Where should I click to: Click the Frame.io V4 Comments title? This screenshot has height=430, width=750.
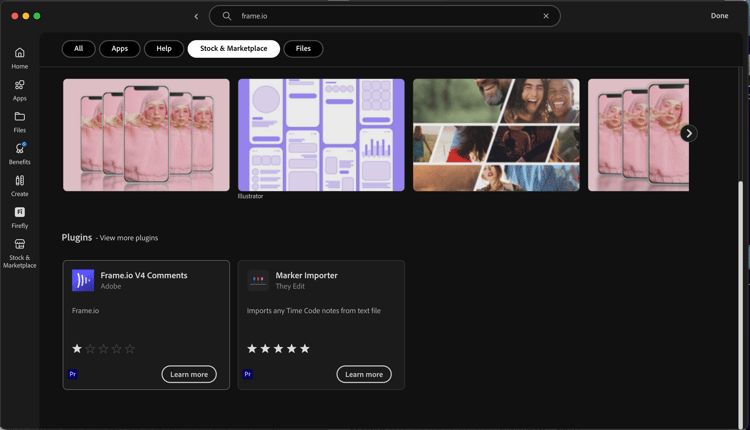click(x=144, y=276)
